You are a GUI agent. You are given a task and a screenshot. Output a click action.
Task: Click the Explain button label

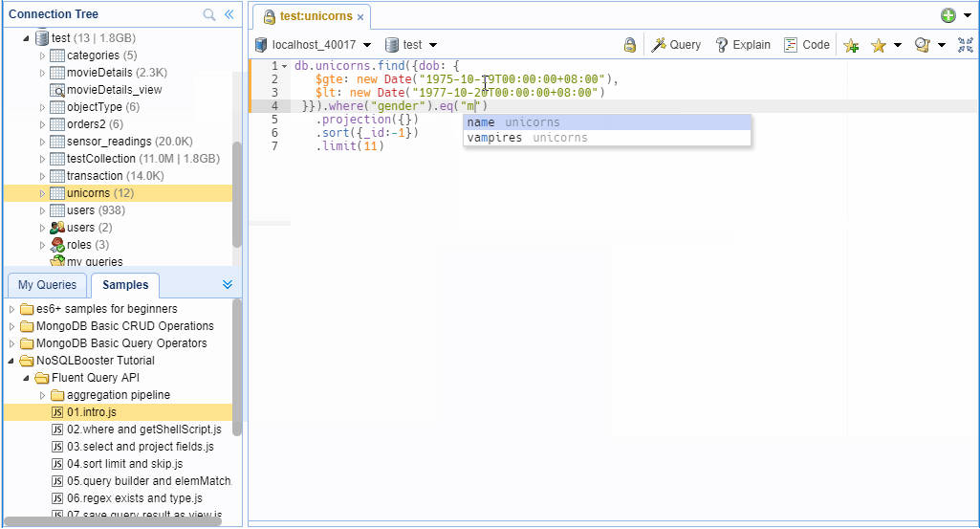(751, 45)
